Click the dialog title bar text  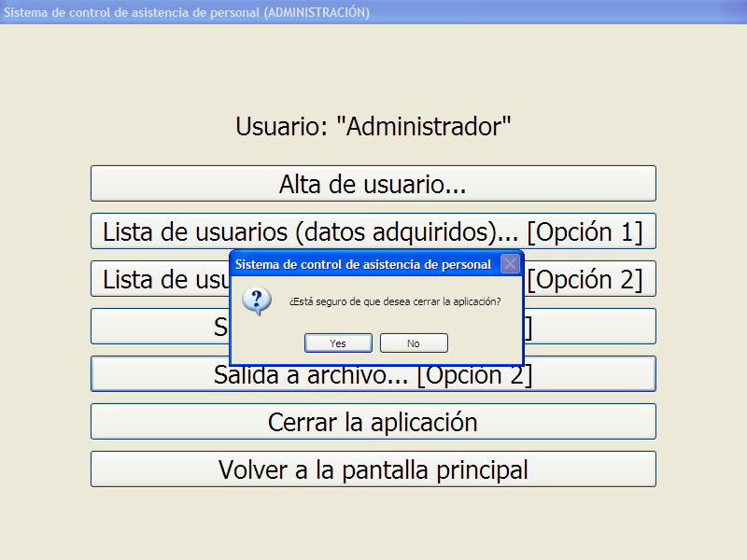point(363,264)
